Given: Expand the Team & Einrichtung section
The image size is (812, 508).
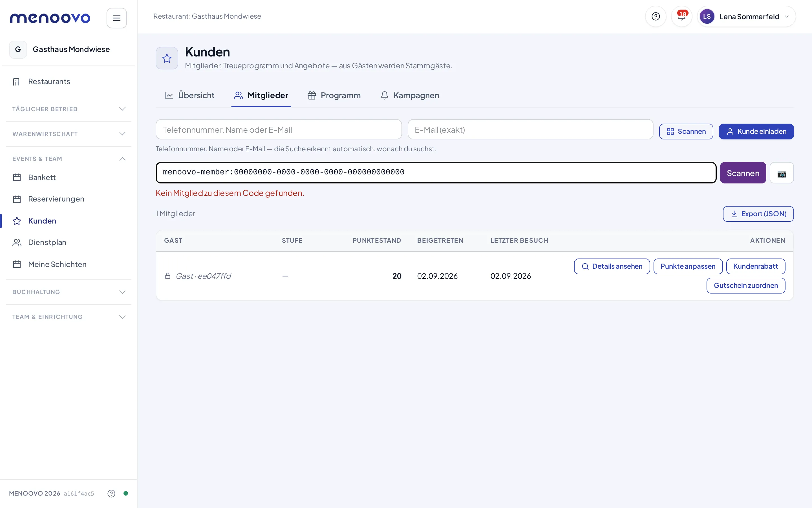Looking at the screenshot, I should pos(69,317).
